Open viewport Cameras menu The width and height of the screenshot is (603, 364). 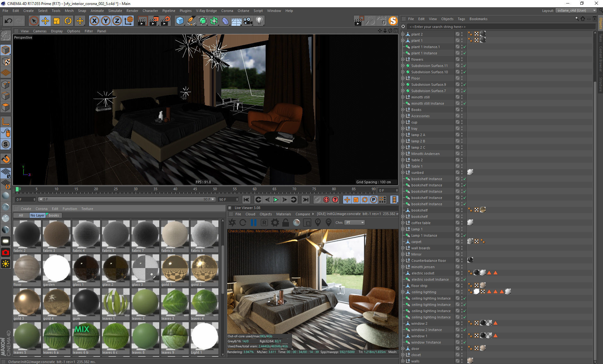click(40, 31)
